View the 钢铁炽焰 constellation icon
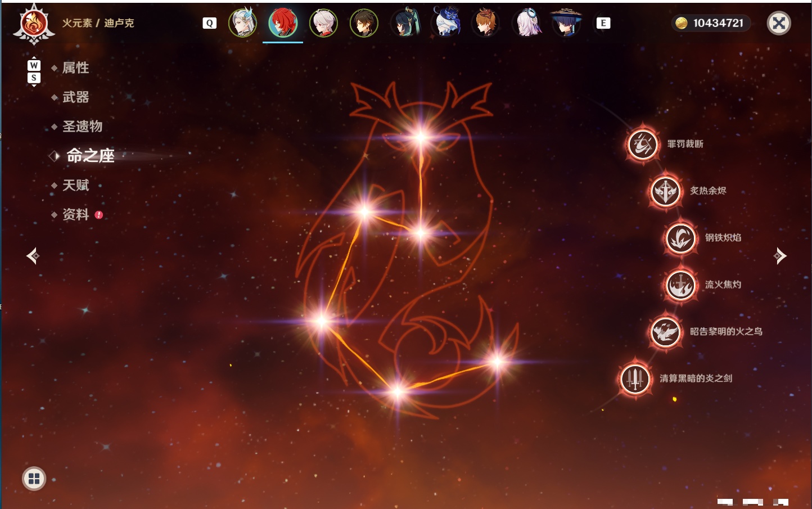Screen dimensions: 812x509 pos(680,238)
